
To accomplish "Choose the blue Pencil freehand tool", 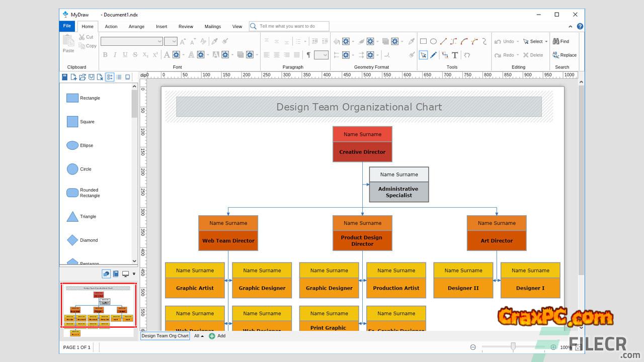I will tap(433, 55).
